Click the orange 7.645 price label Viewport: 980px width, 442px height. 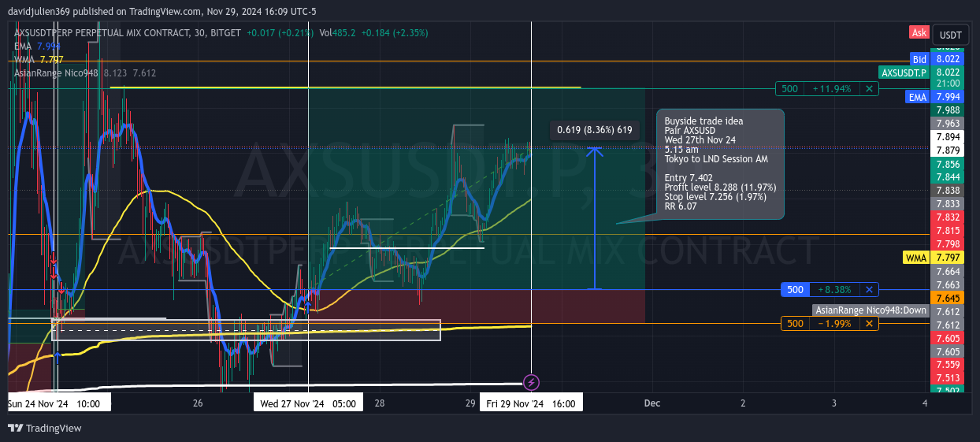tap(948, 298)
